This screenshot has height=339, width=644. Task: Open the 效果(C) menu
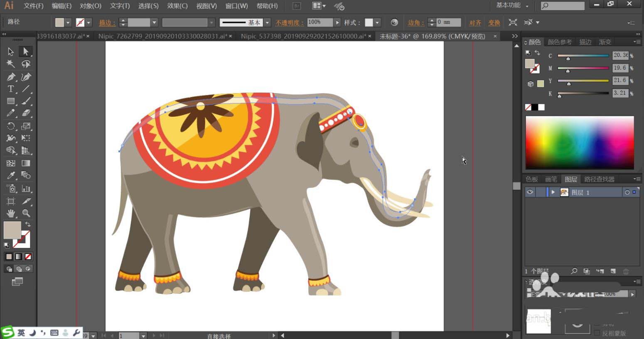click(177, 6)
